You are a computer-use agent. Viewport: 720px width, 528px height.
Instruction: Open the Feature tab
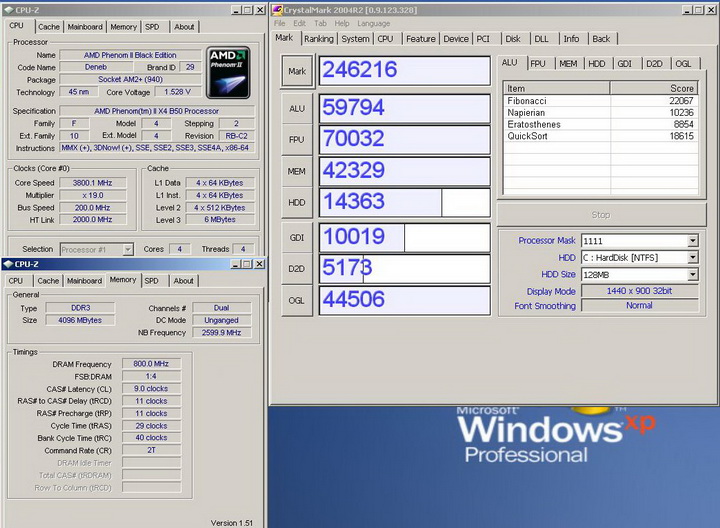[421, 39]
